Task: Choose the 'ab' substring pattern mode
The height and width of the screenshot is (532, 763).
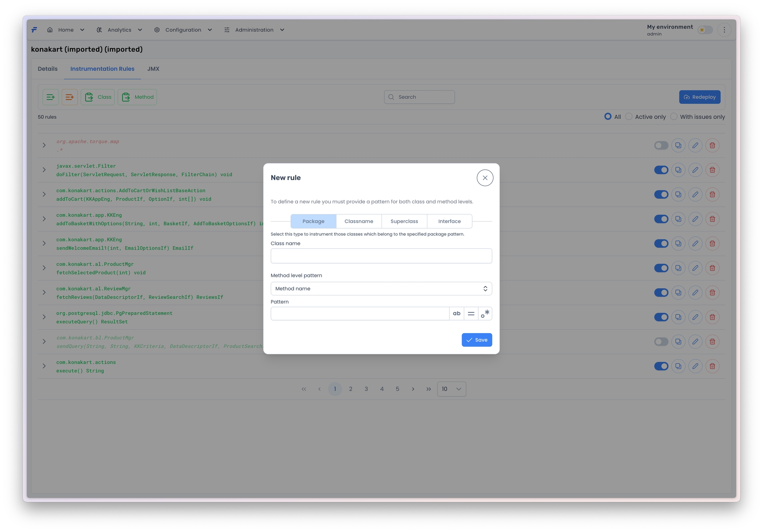Action: [x=456, y=314]
